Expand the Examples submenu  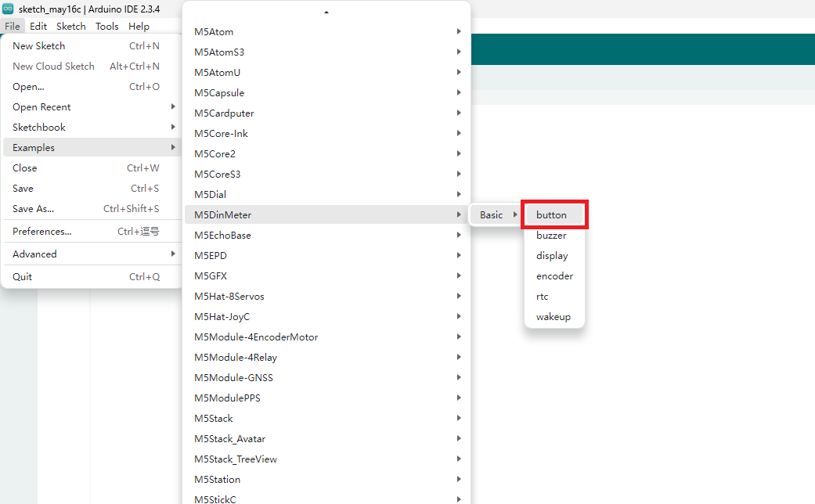(92, 148)
